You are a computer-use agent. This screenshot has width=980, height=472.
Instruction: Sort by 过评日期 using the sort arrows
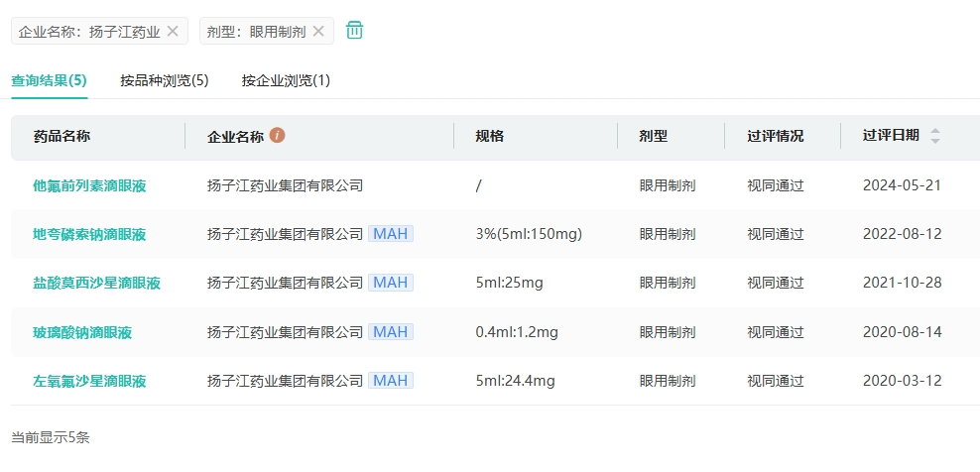(934, 136)
